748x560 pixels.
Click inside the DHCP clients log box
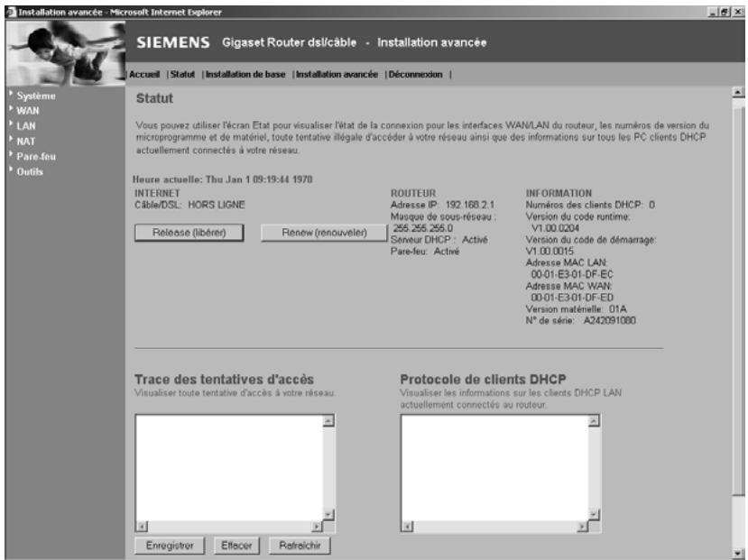(494, 468)
